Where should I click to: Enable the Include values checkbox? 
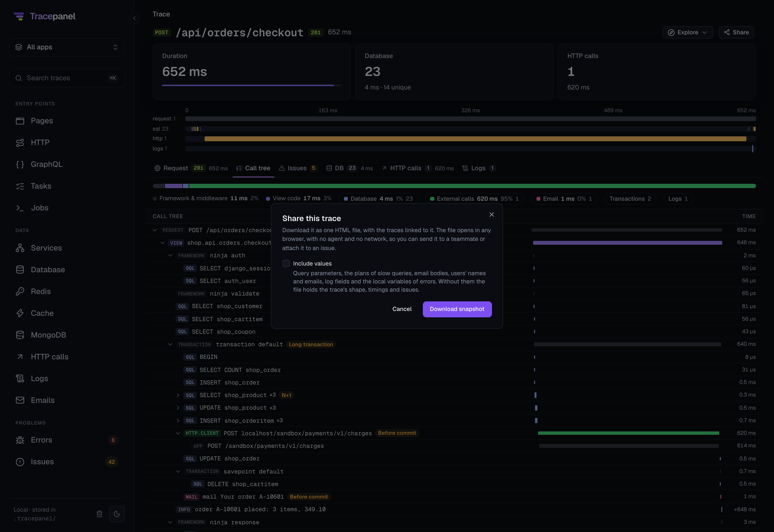point(286,263)
